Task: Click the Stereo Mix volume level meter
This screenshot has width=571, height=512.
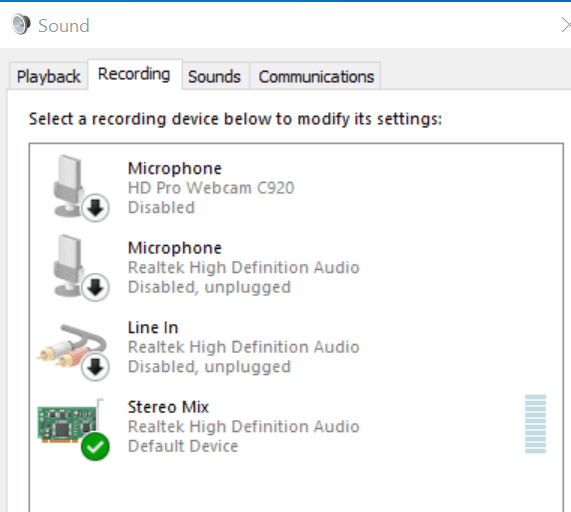Action: [x=535, y=424]
